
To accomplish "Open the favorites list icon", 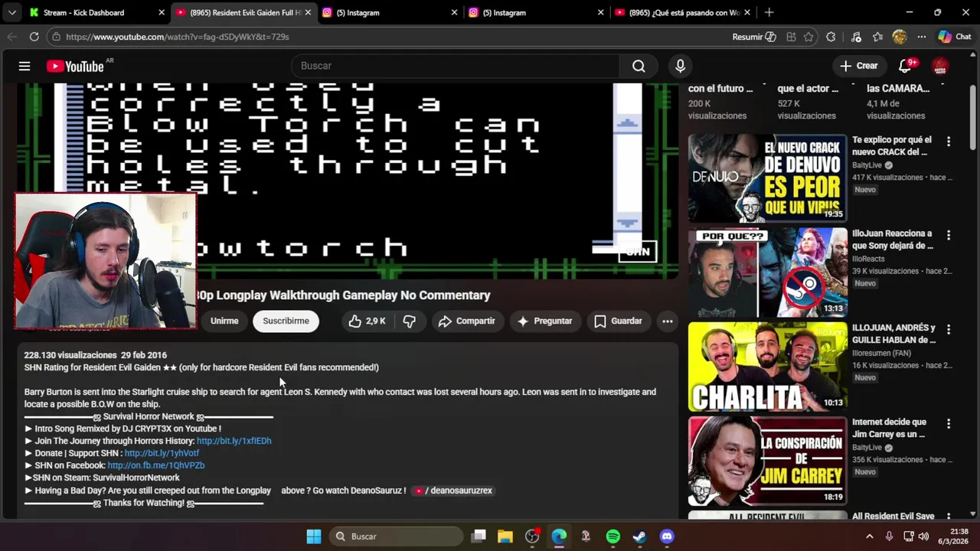I will pyautogui.click(x=878, y=37).
